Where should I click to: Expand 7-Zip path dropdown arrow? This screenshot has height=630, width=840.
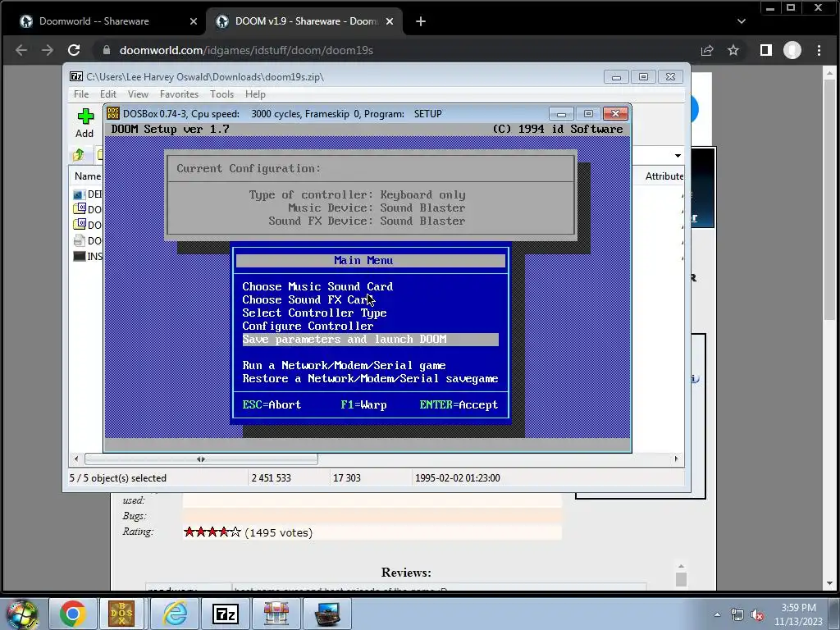point(678,156)
